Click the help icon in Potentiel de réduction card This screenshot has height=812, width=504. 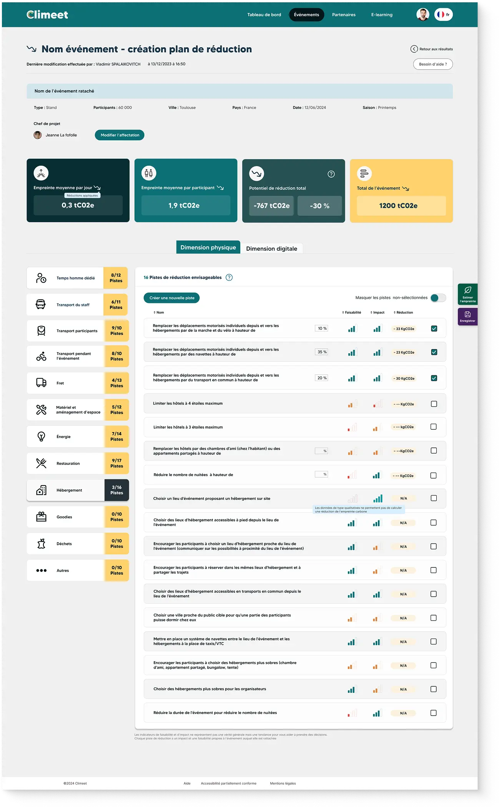(331, 174)
